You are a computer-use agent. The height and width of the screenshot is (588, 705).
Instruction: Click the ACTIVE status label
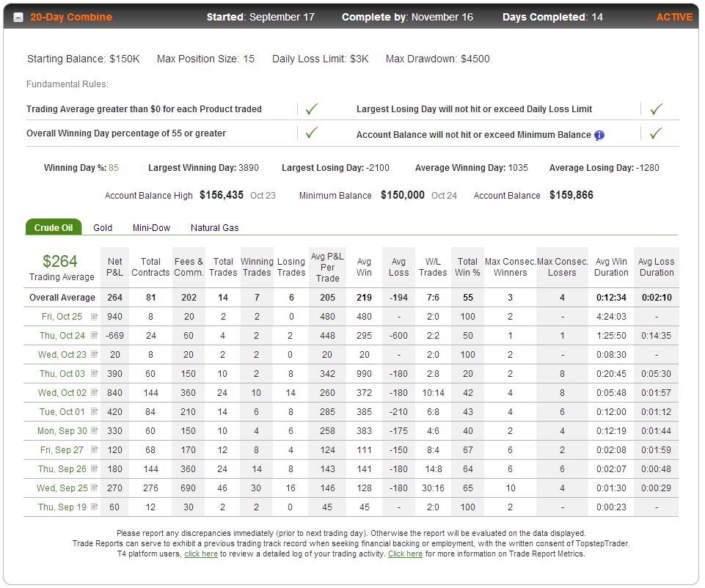pos(674,17)
